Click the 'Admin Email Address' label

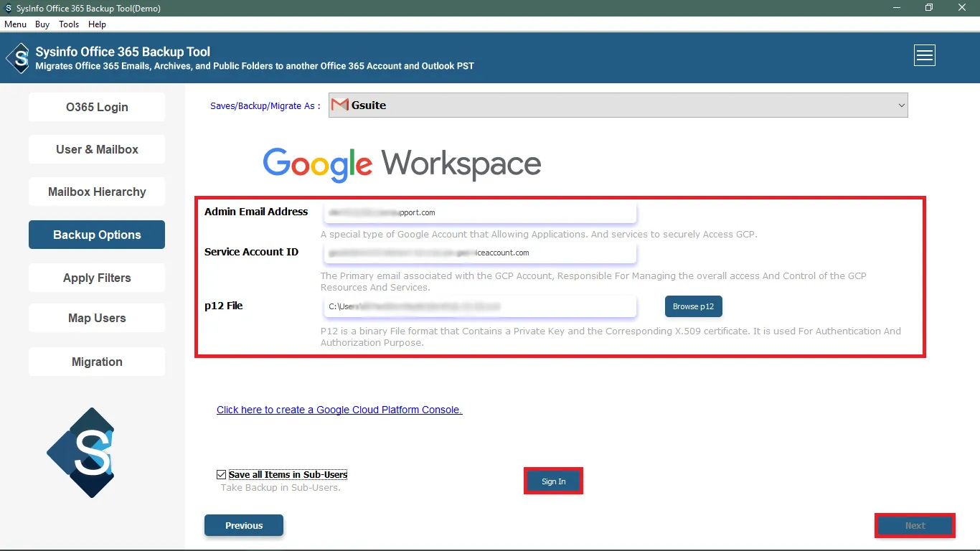(256, 212)
